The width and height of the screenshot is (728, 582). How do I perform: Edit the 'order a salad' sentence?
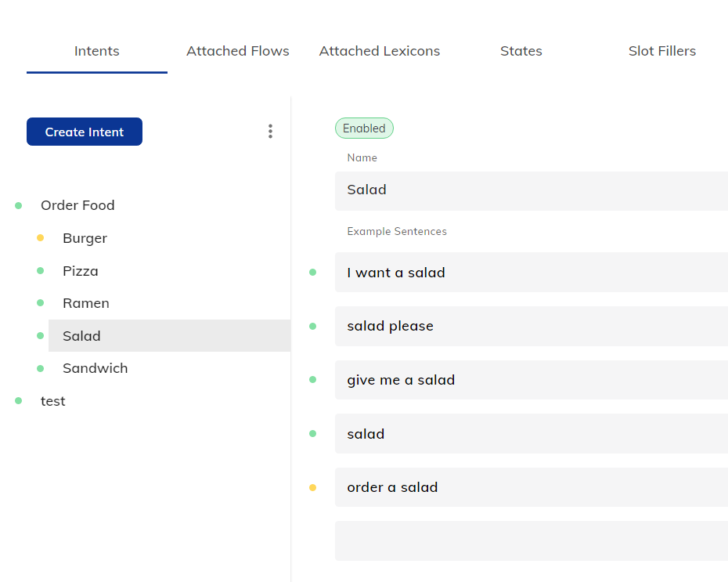coord(532,487)
